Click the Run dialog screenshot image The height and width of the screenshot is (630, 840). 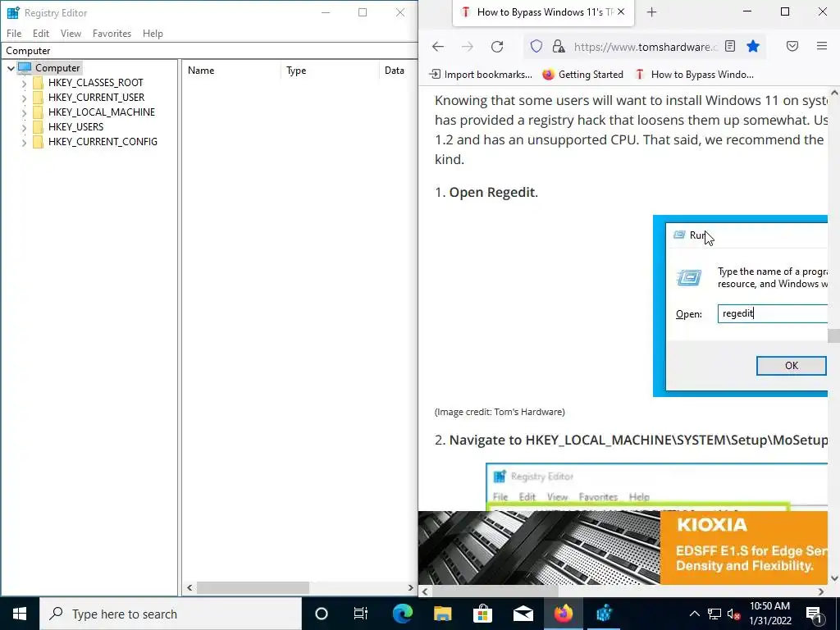[741, 306]
